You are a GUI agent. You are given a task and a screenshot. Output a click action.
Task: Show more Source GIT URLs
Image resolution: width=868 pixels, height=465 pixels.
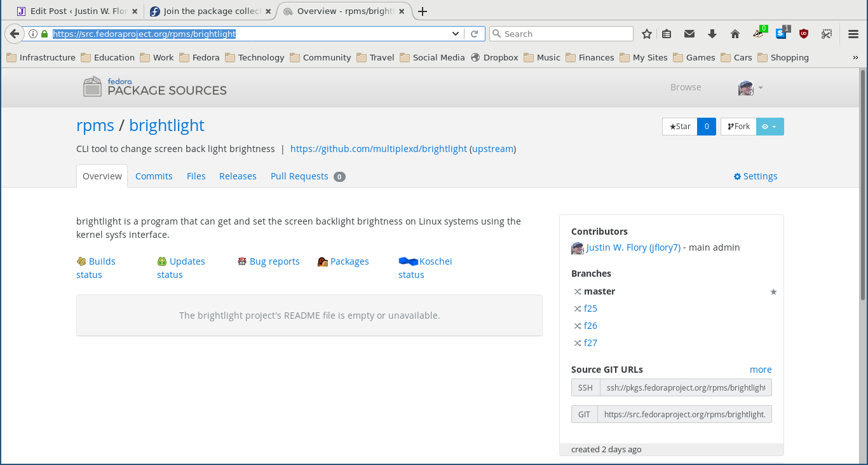click(761, 369)
